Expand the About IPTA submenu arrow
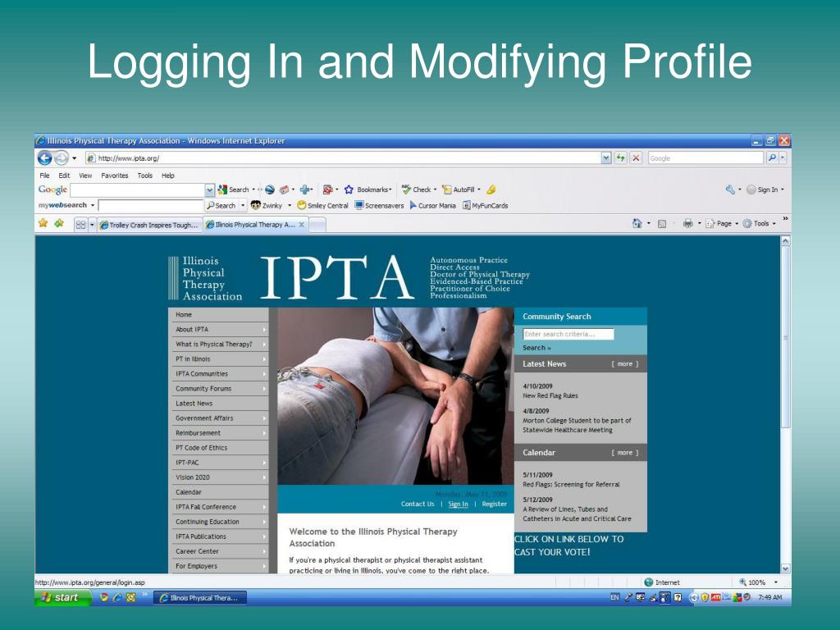The height and width of the screenshot is (630, 840). tap(265, 330)
